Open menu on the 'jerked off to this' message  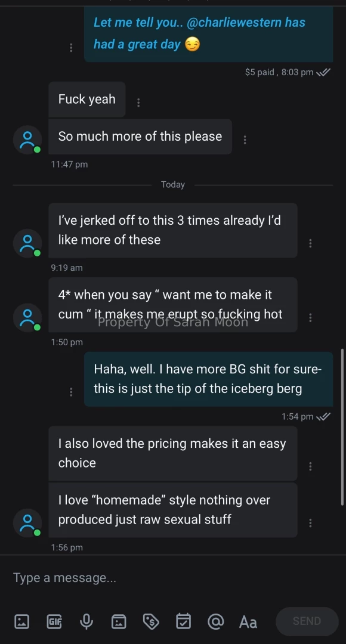[310, 243]
